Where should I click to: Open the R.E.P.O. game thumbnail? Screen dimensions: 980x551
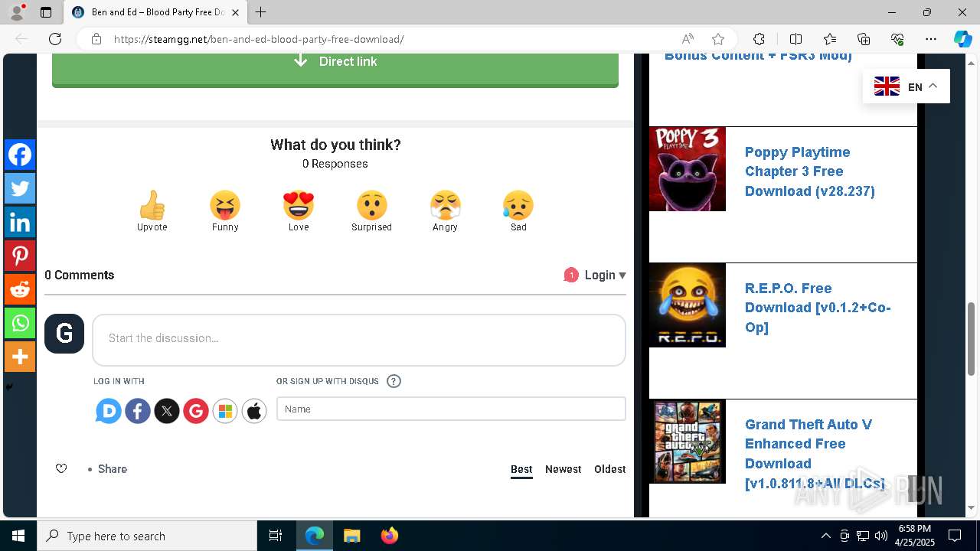(x=688, y=305)
